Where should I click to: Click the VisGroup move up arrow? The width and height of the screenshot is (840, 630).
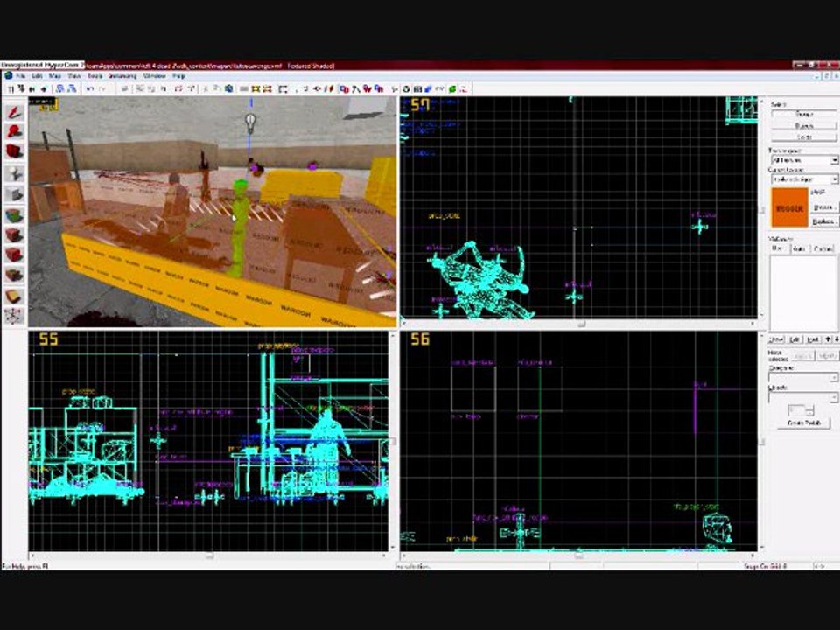pos(829,339)
